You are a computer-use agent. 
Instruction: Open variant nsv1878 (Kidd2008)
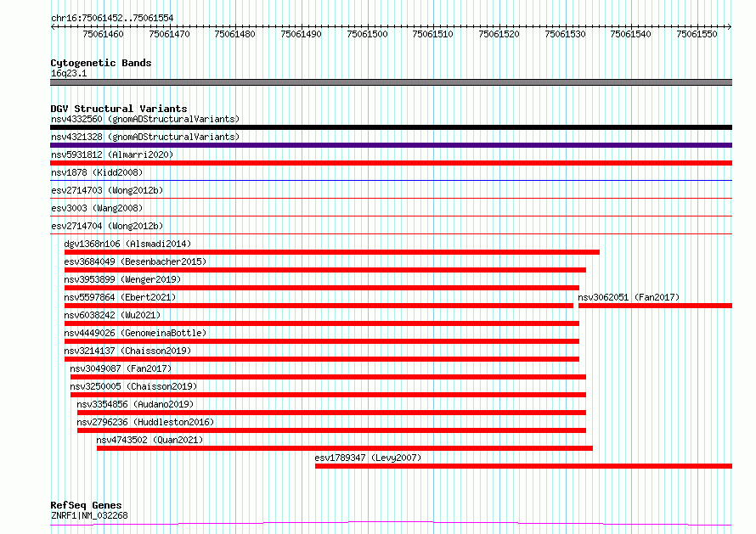(x=97, y=172)
